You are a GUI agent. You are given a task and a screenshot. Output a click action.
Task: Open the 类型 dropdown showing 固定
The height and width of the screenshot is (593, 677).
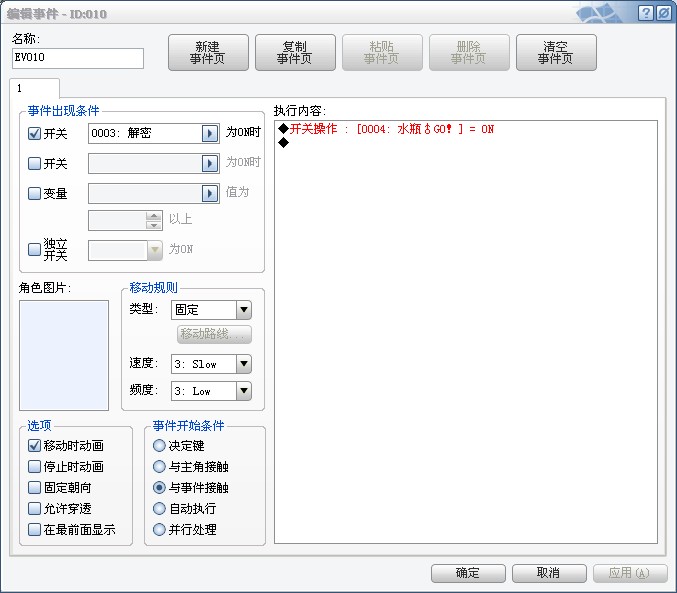[211, 310]
